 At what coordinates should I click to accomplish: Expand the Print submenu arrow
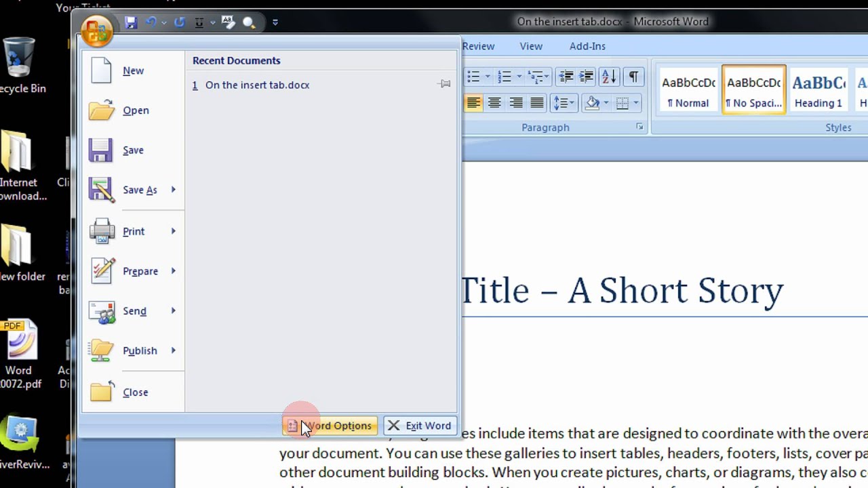(x=174, y=231)
